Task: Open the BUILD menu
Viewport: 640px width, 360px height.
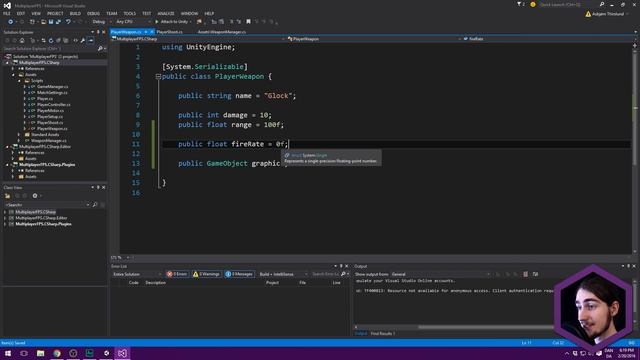Action: (x=75, y=13)
